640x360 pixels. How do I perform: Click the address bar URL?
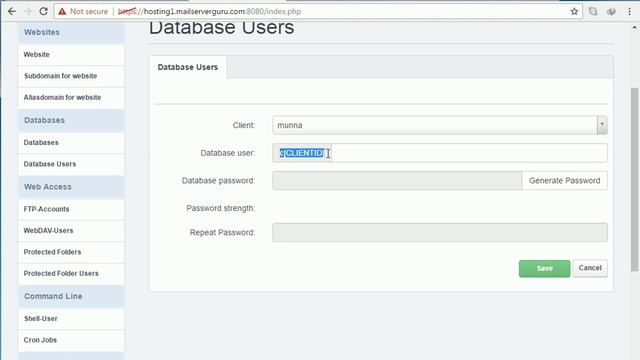pyautogui.click(x=209, y=11)
